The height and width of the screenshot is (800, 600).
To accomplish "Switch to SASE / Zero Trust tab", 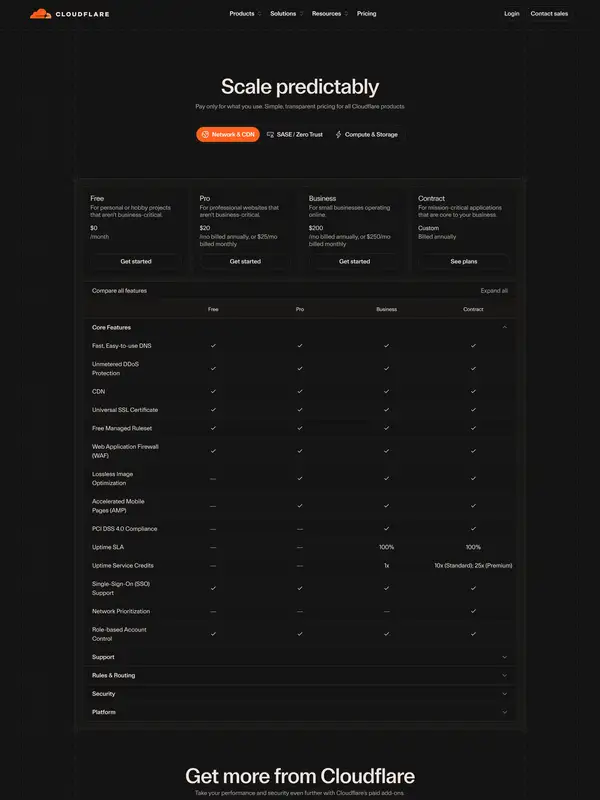I will click(x=295, y=135).
